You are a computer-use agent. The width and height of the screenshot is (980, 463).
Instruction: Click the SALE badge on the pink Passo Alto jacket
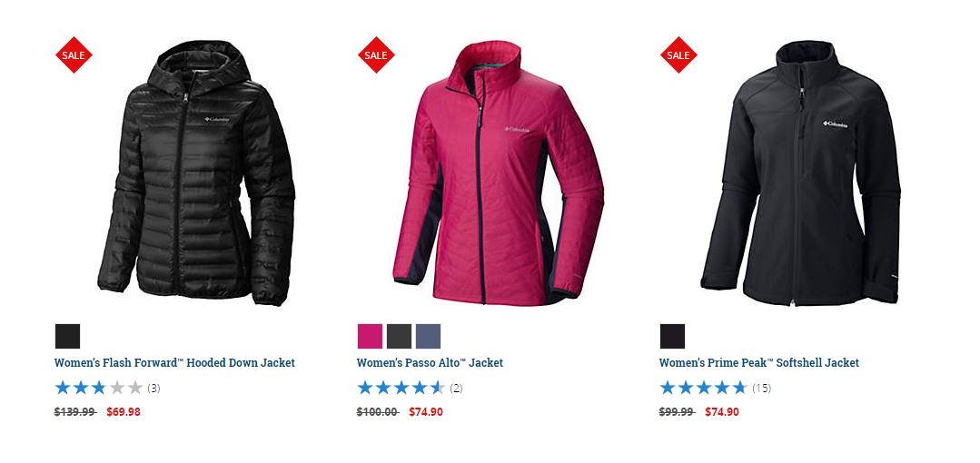(x=376, y=55)
